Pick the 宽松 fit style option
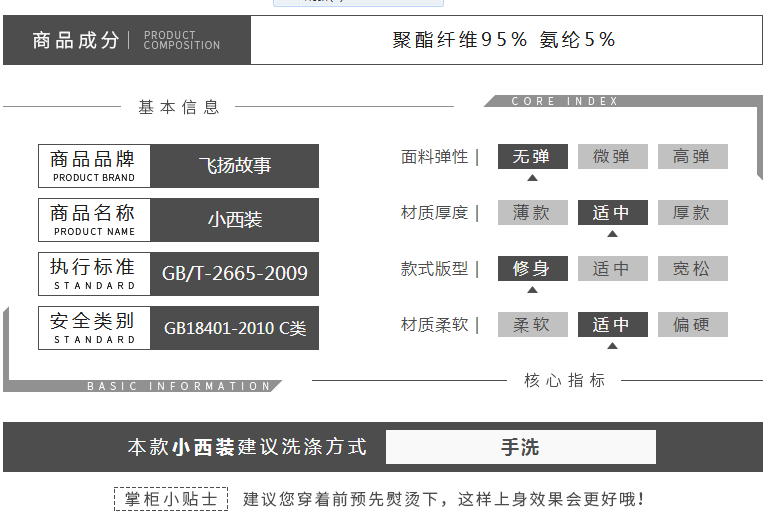 coord(692,269)
